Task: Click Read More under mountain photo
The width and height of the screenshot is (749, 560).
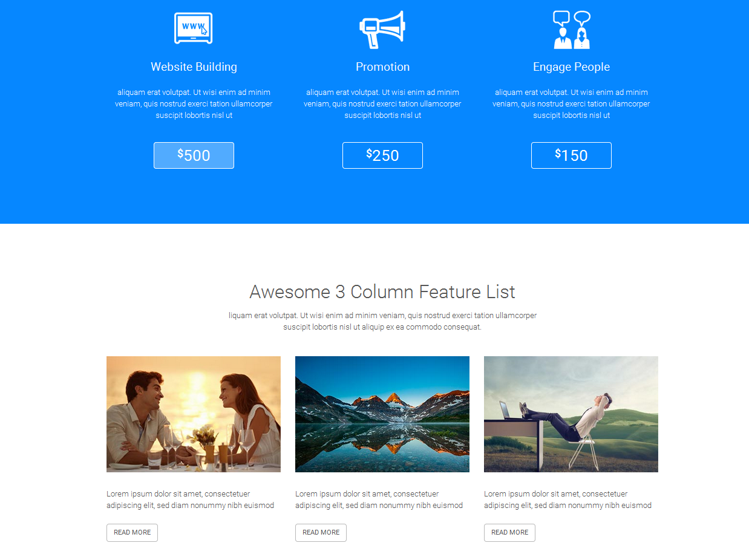Action: tap(321, 533)
